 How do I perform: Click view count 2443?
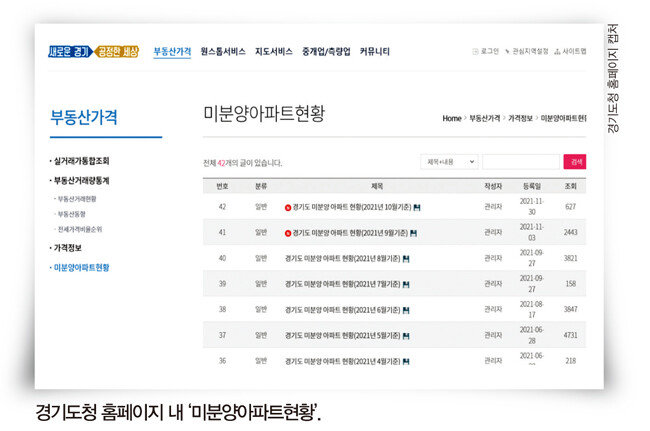pos(570,232)
